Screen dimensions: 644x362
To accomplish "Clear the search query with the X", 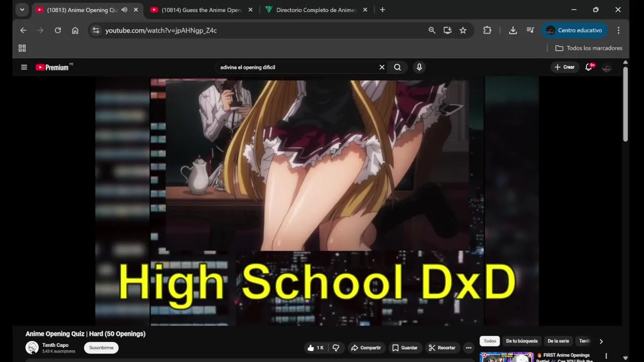I will [x=382, y=67].
